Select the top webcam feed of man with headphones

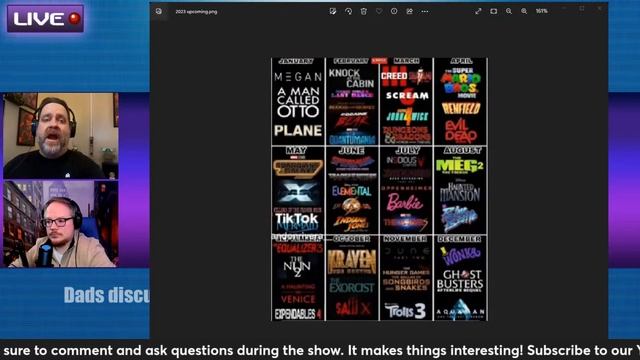pyautogui.click(x=61, y=136)
